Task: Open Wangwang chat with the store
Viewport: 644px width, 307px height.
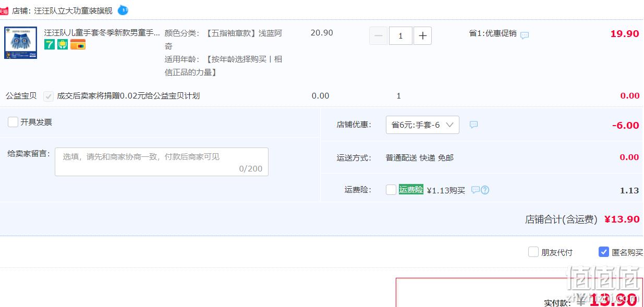Action: pyautogui.click(x=123, y=10)
